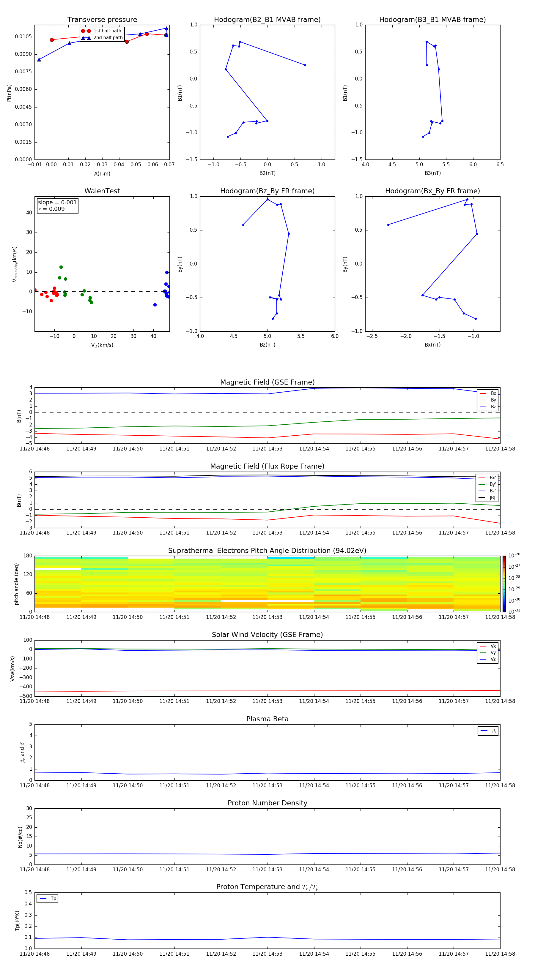Click the 'Tp(10^6K)' y-axis label
Viewport: 535px width, 980px height.
17,921
